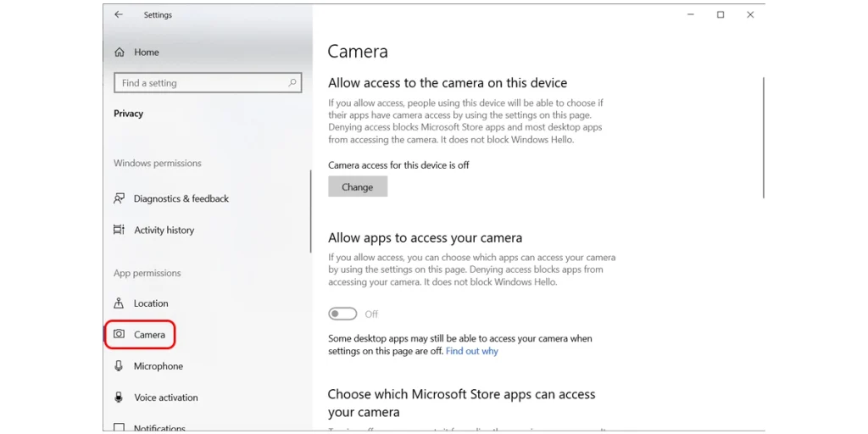The width and height of the screenshot is (868, 434).
Task: Click the sidebar vertical scrollbar
Action: click(310, 212)
